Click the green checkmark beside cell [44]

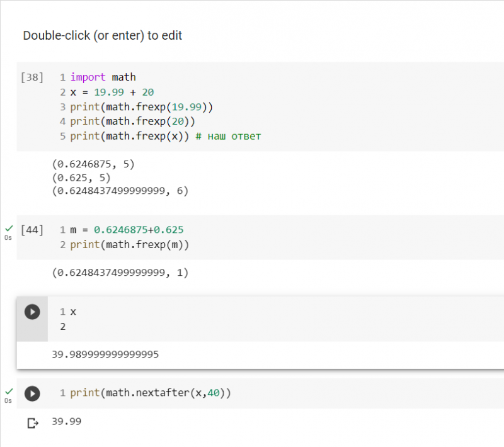8,228
